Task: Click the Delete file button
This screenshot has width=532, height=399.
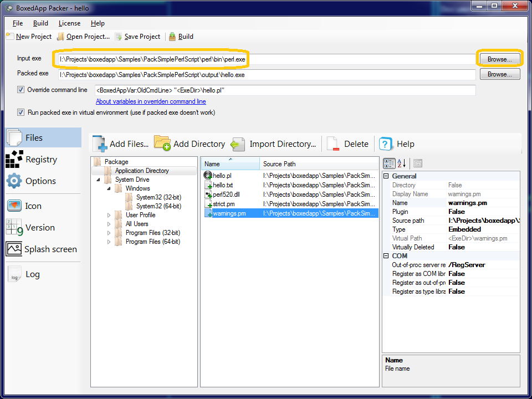Action: point(347,144)
